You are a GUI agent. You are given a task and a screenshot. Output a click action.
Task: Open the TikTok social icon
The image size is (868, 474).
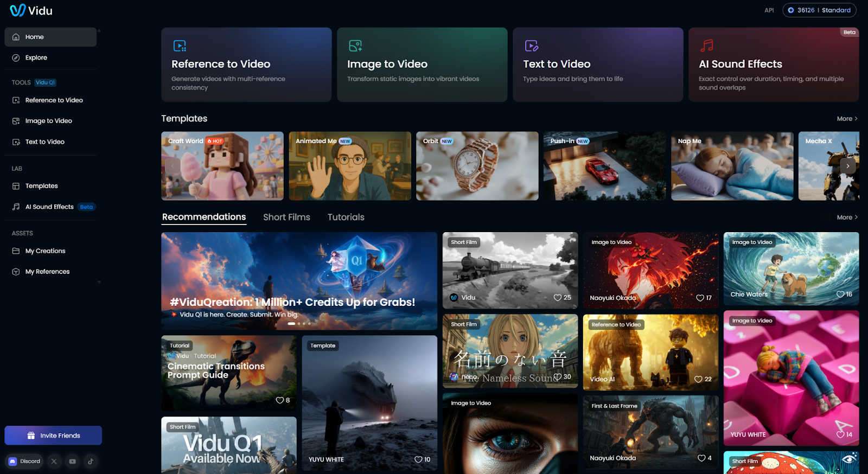[91, 462]
